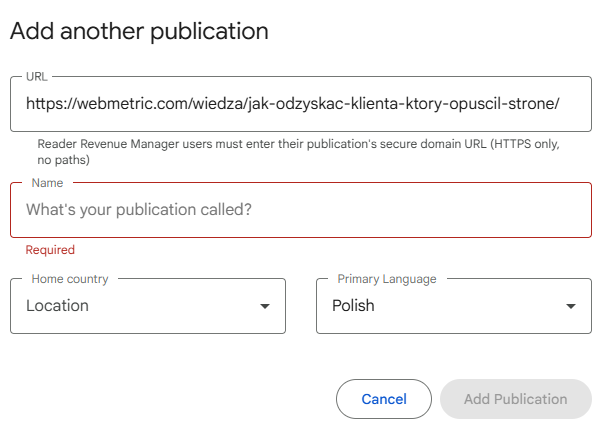
Task: Click the URL input field
Action: pos(300,103)
